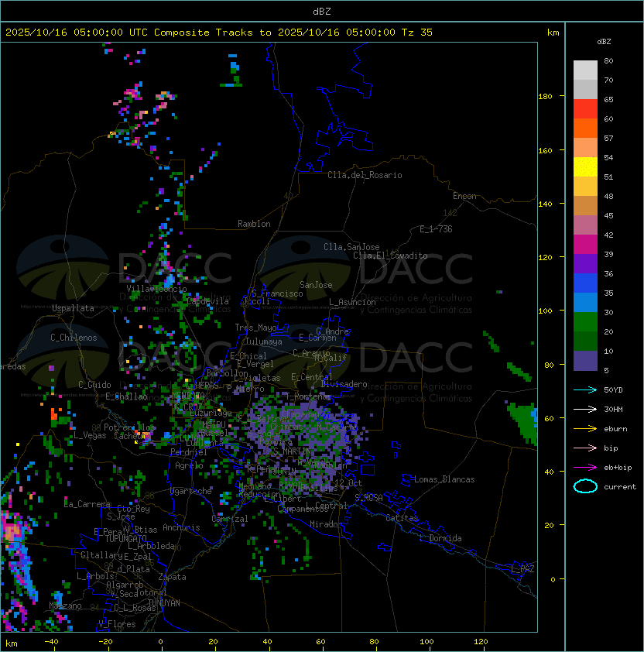Click the 'Tulumaya' place label
Viewport: 644px width, 652px height.
(x=264, y=341)
